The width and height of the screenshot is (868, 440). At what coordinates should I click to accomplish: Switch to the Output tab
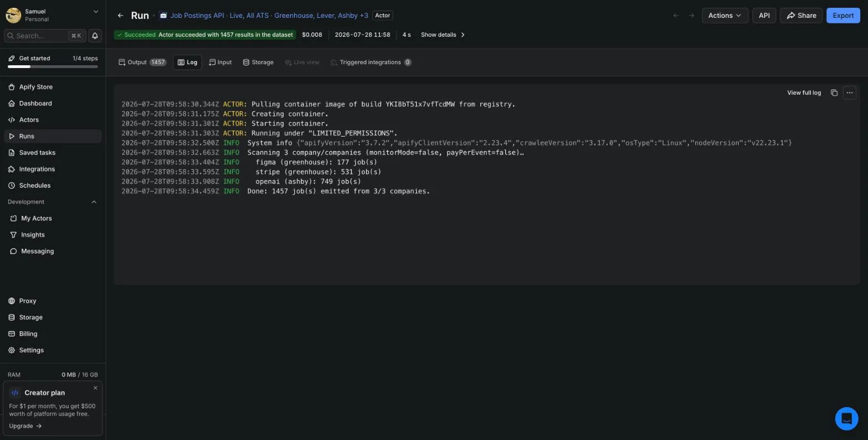(142, 62)
